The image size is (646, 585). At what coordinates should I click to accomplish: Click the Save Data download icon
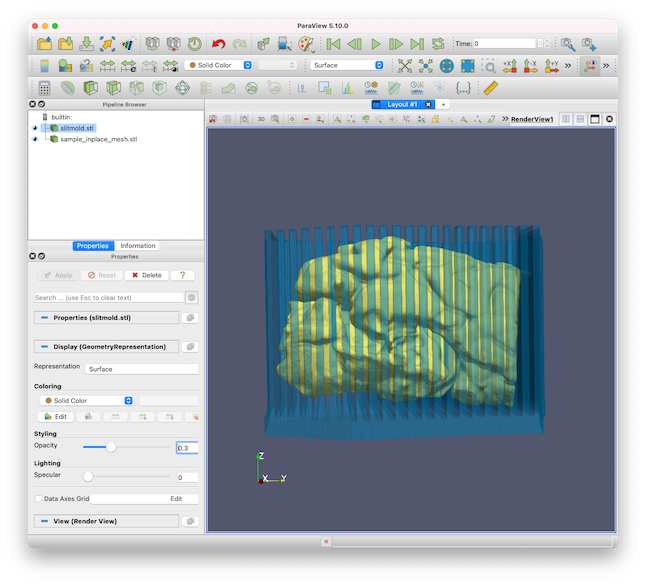[87, 44]
